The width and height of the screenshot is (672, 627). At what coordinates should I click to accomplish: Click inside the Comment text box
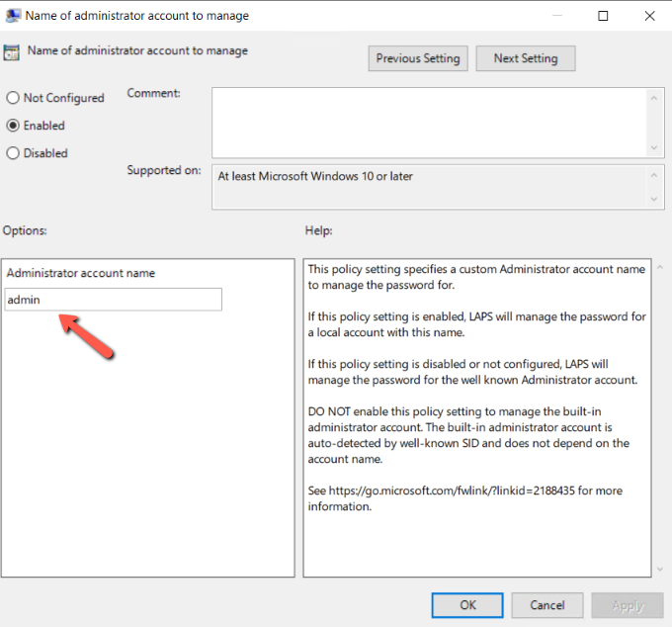428,122
